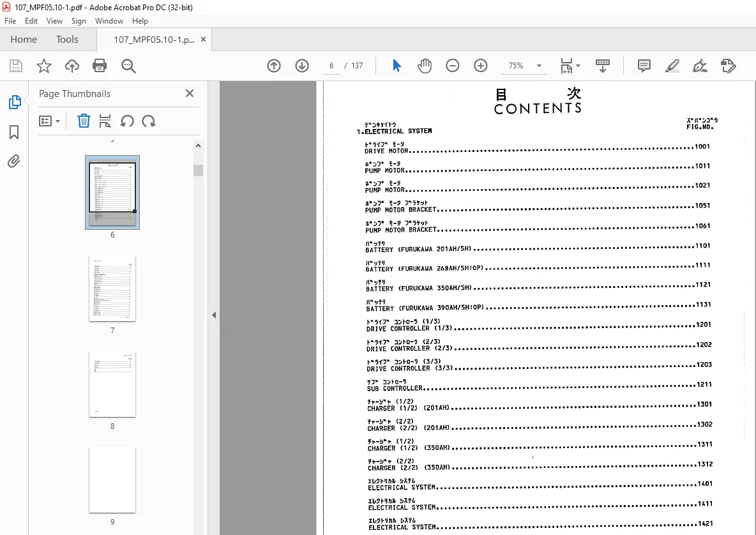Click 'CHARGER (2/2) (350AH)' entry

click(x=540, y=465)
